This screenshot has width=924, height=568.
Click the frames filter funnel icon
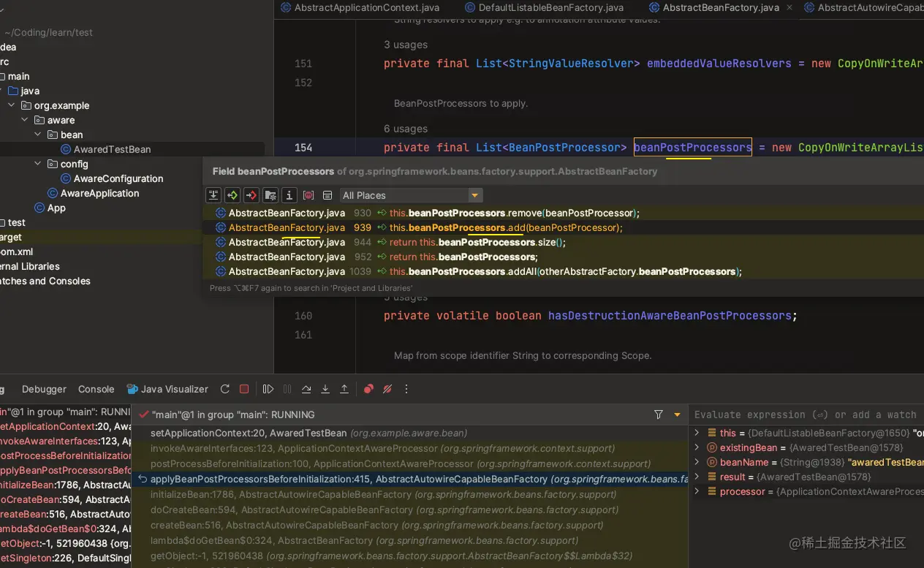pos(658,414)
